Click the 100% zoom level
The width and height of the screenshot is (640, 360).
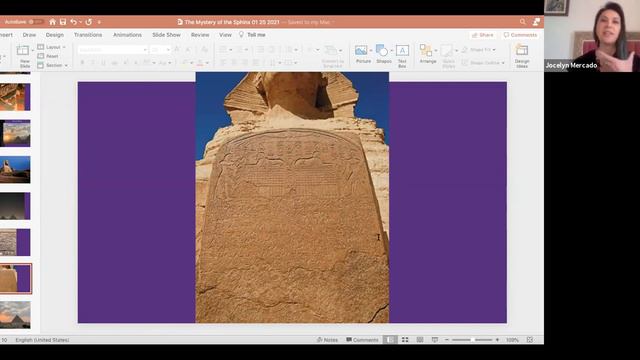point(512,340)
